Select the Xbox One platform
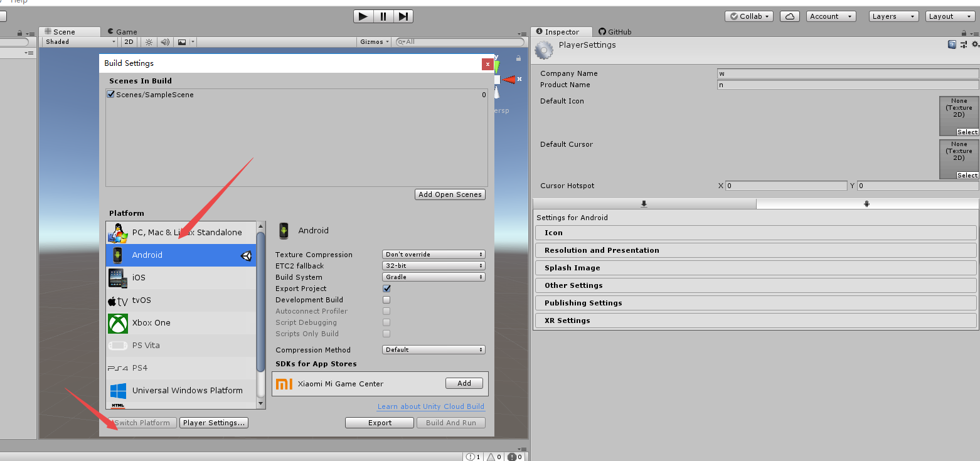Screen dimensions: 980x461 point(181,323)
